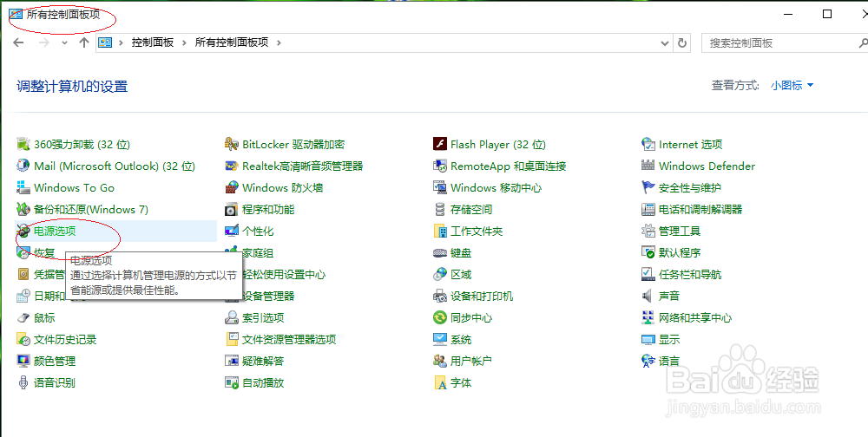Viewport: 868px width, 437px height.
Task: Open the 电源选项 icon
Action: 23,232
